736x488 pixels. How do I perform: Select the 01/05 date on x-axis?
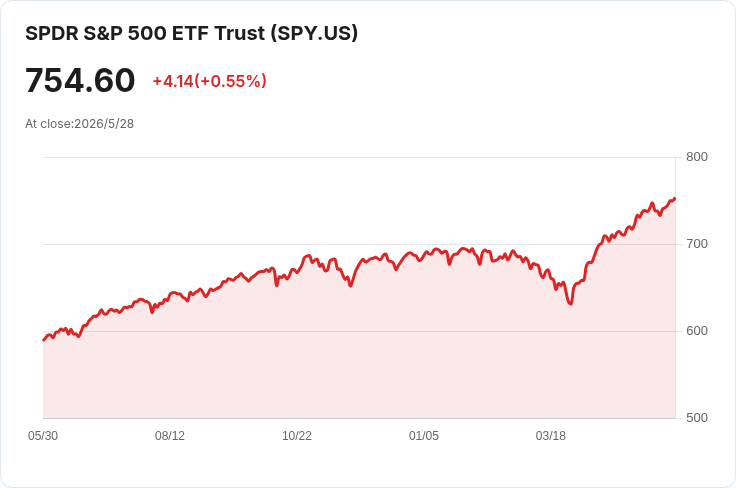point(424,436)
